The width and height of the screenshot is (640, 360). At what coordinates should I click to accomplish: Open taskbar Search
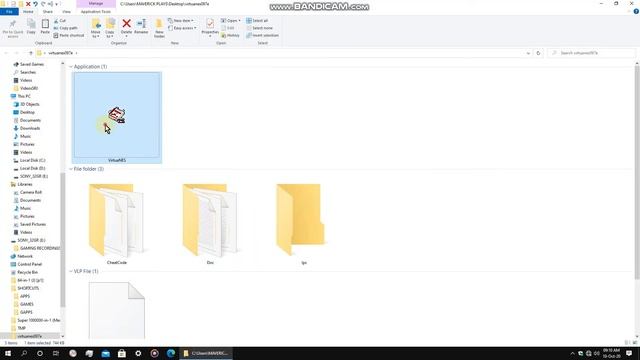pos(24,353)
